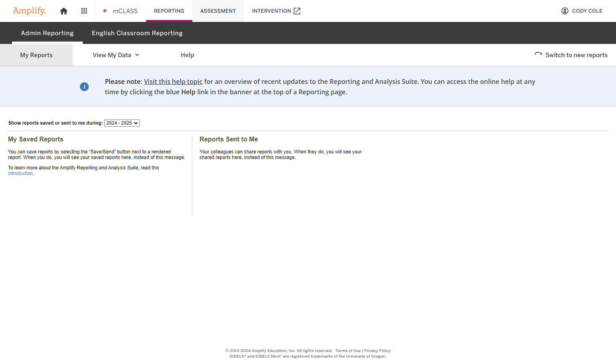Click the "Show reports saved or sent to me during:" label
616x364 pixels.
(56, 123)
